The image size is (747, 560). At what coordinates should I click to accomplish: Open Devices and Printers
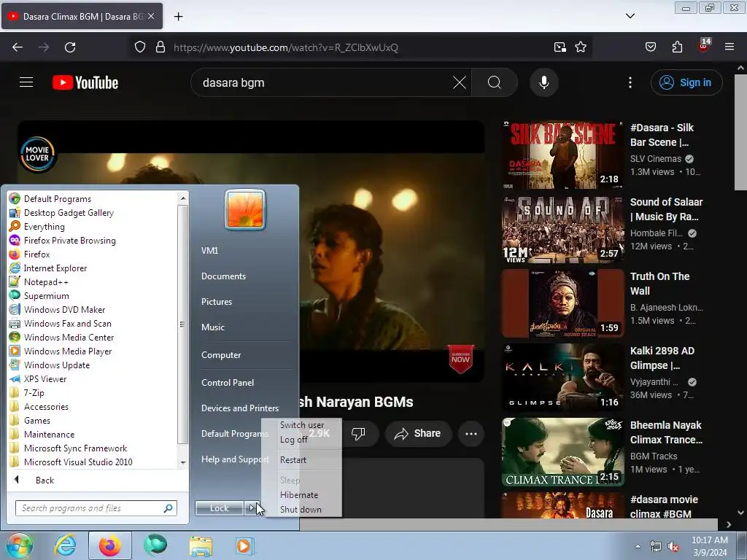pyautogui.click(x=240, y=408)
